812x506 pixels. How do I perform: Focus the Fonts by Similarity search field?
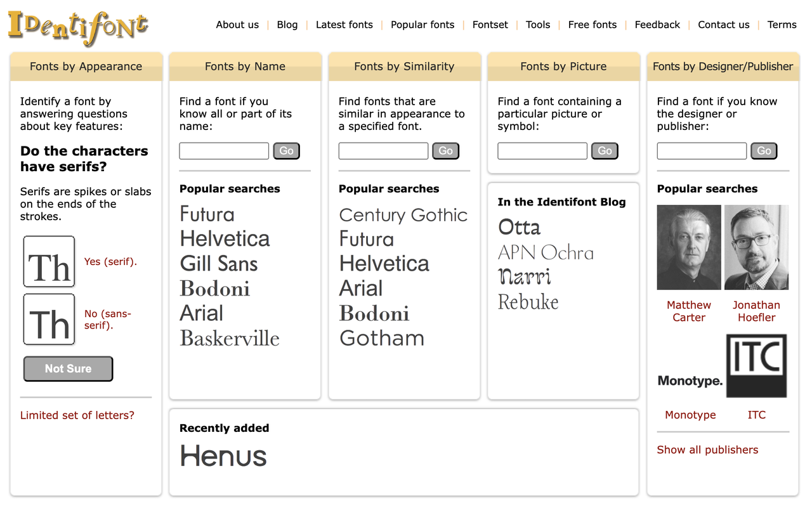click(383, 151)
